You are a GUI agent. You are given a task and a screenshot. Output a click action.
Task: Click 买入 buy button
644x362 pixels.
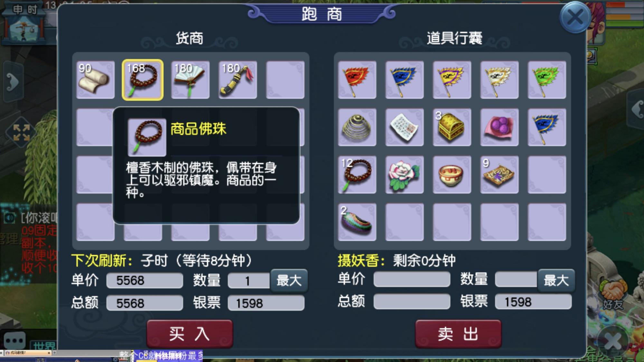pos(190,334)
